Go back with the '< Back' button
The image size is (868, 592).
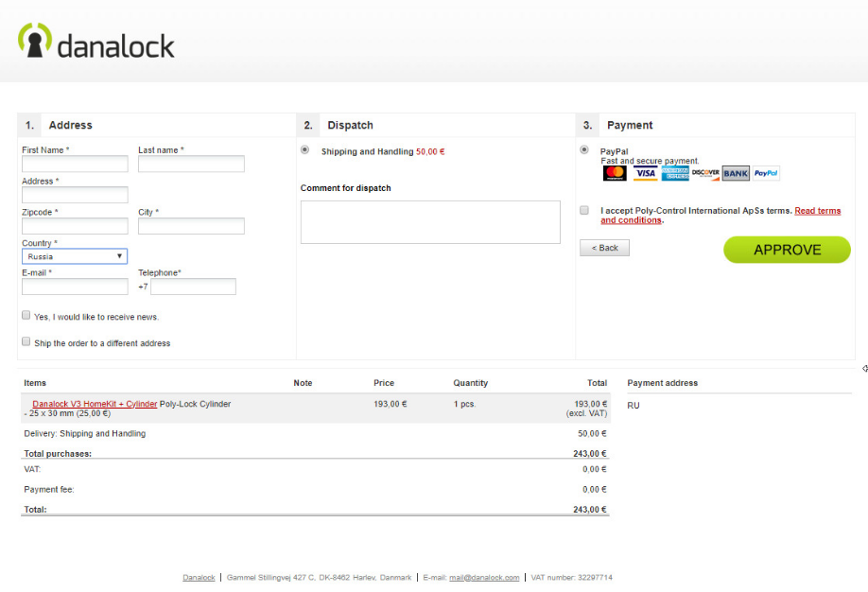click(604, 248)
